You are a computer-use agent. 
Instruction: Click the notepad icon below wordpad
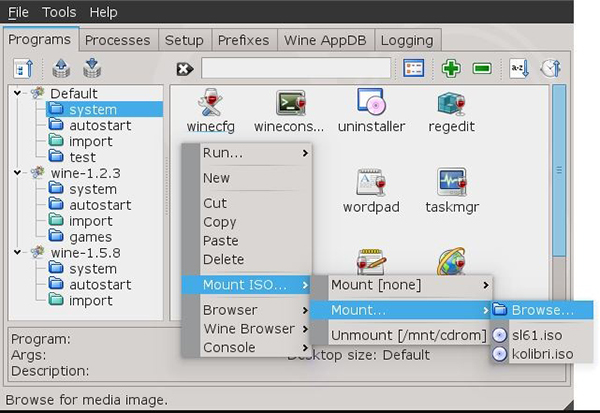click(x=370, y=261)
